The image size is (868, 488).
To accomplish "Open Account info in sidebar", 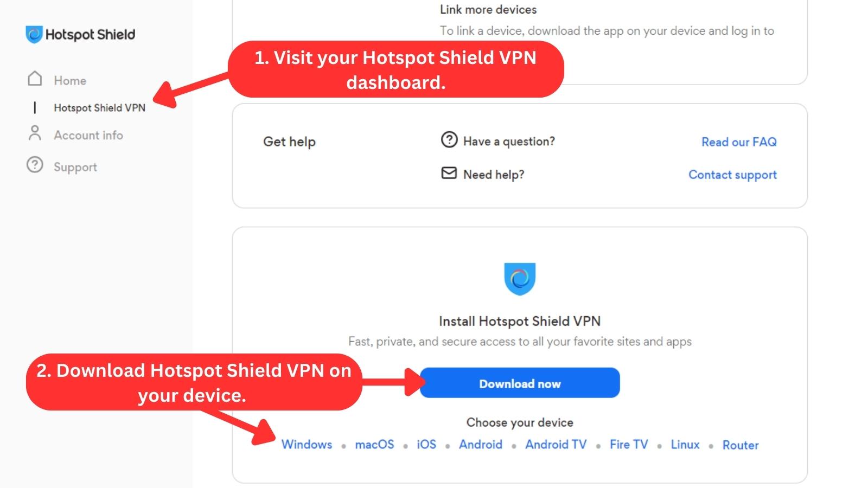I will pyautogui.click(x=88, y=135).
